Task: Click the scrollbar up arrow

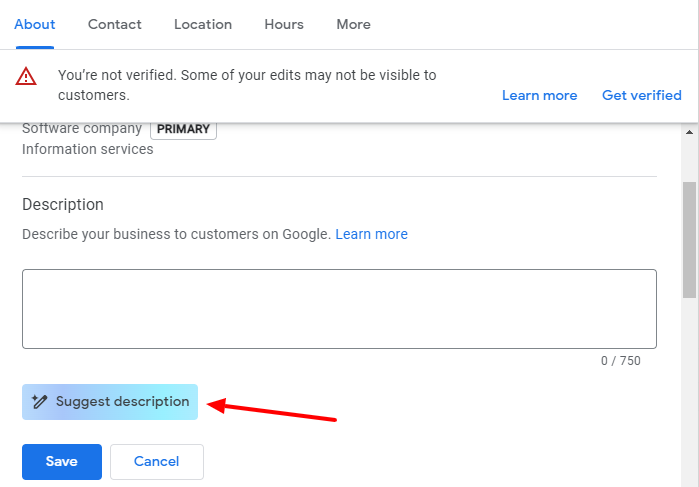Action: pos(689,132)
